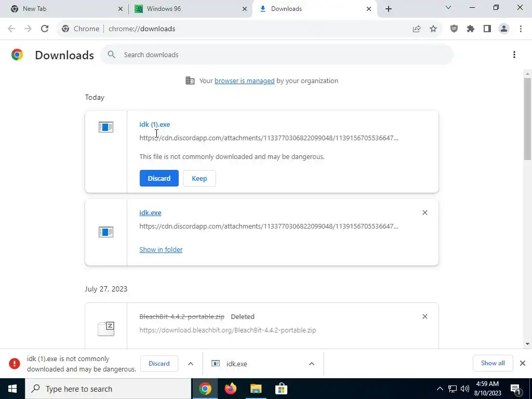Open Chrome's three-dot menu
The height and width of the screenshot is (399, 532).
click(x=521, y=29)
